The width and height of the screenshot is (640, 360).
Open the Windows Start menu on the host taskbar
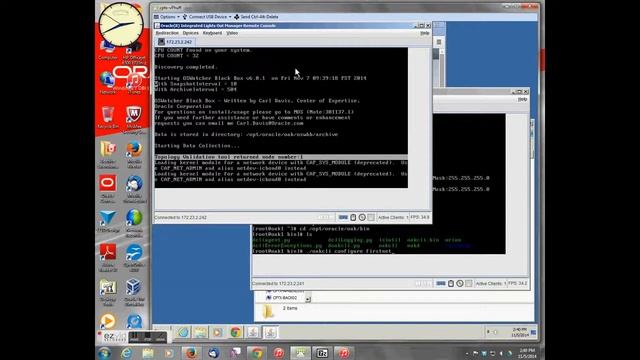point(104,353)
